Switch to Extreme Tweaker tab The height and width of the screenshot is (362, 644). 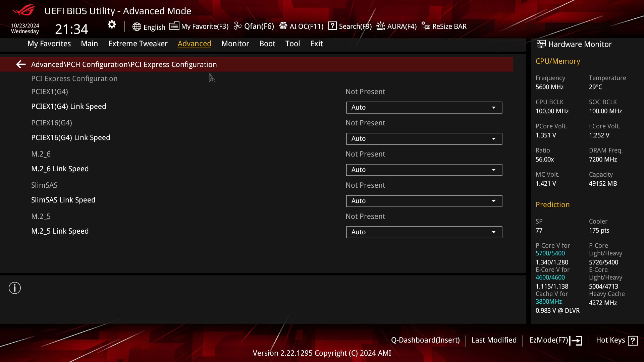[138, 43]
